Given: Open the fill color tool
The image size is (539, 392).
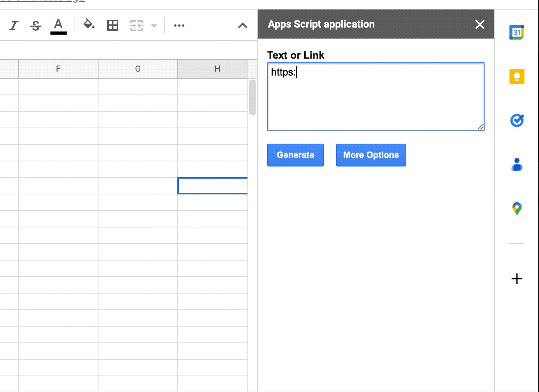Looking at the screenshot, I should [89, 25].
